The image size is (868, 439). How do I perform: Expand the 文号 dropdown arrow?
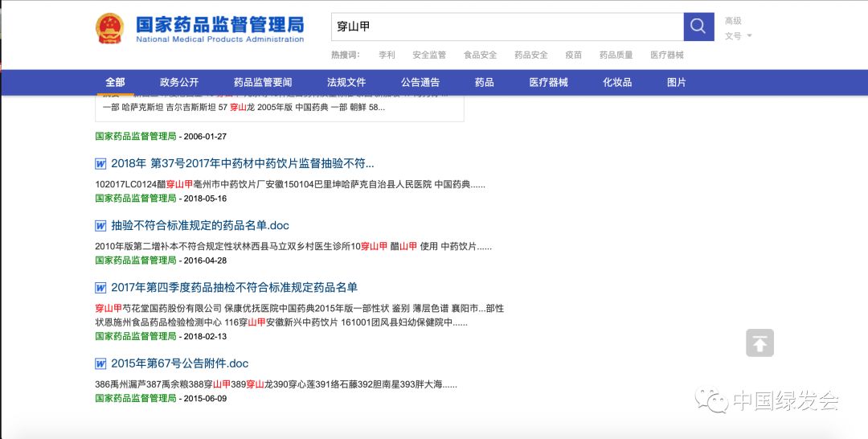click(x=750, y=36)
